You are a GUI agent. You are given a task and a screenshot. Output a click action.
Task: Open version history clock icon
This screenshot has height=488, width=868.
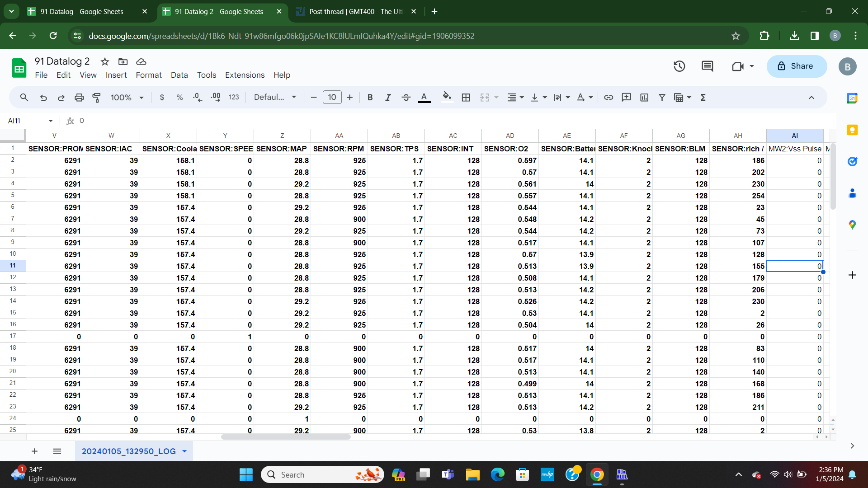tap(679, 66)
